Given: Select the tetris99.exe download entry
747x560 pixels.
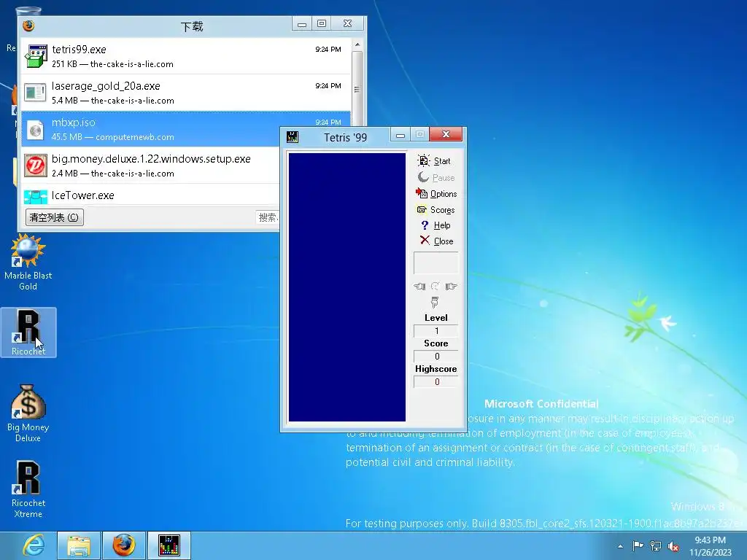Looking at the screenshot, I should click(186, 56).
